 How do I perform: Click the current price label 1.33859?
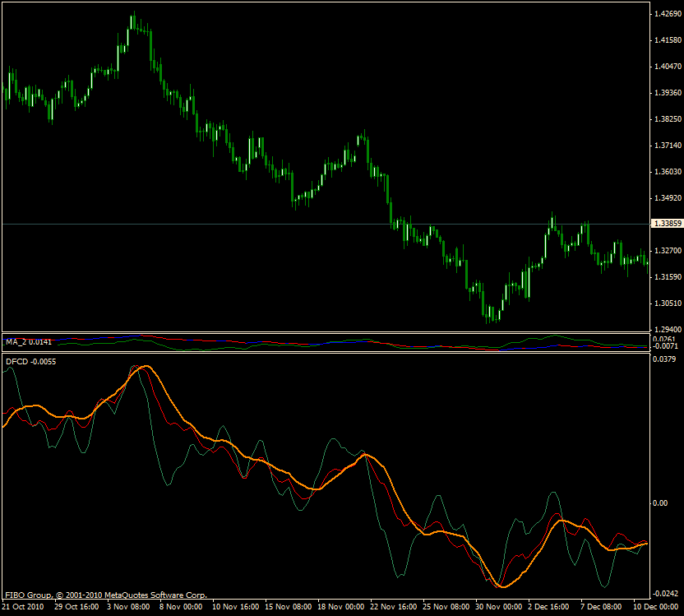(x=667, y=224)
